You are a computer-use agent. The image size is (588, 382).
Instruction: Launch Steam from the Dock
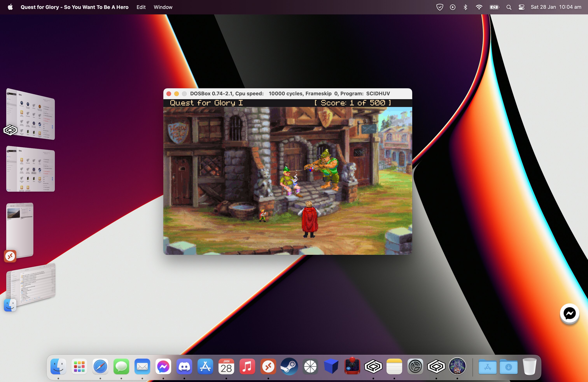[x=289, y=366]
